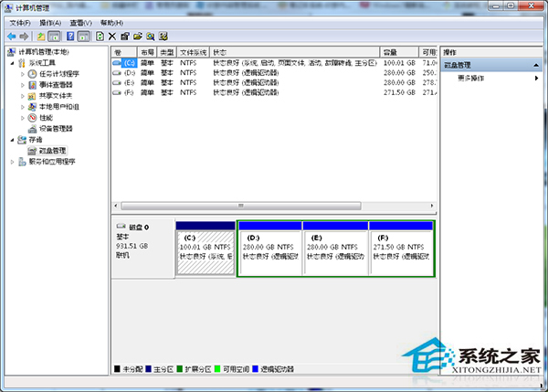The height and width of the screenshot is (392, 548).
Task: Open 更多操作 in the actions pane
Action: [x=471, y=78]
